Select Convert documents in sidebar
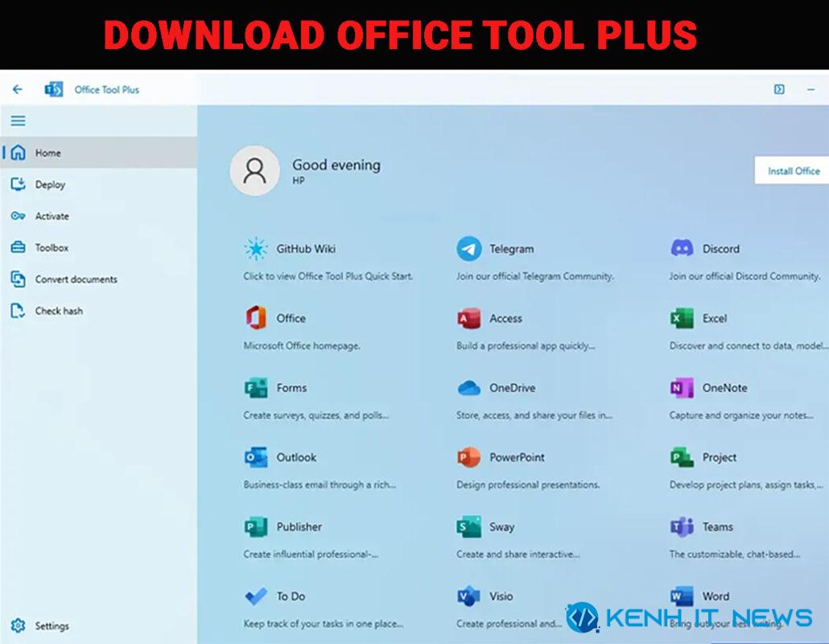Image resolution: width=829 pixels, height=644 pixels. coord(99,279)
